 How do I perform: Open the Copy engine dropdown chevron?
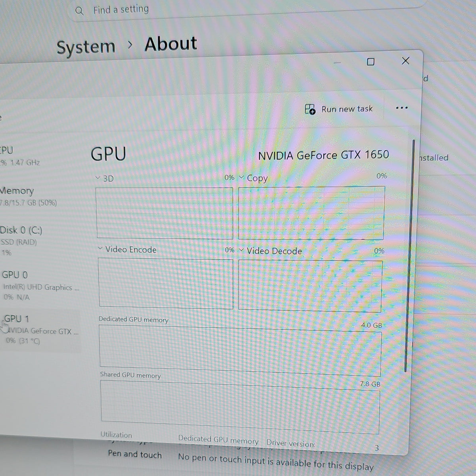[241, 177]
